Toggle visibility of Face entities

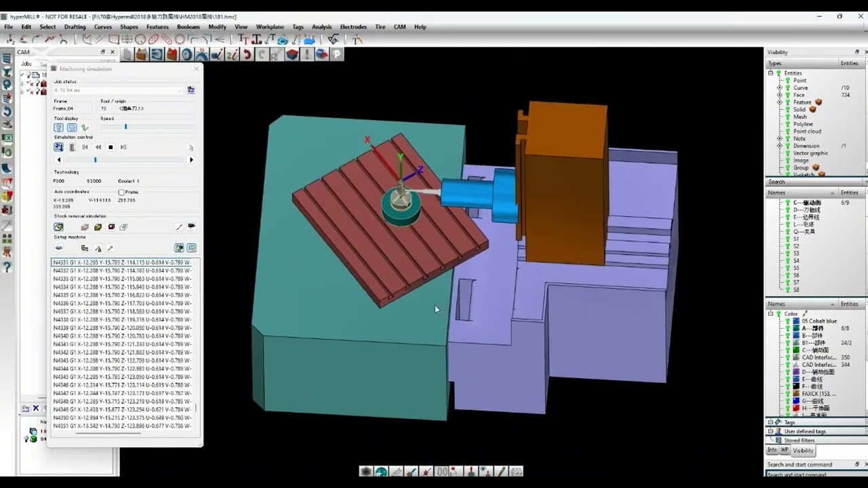tap(787, 95)
